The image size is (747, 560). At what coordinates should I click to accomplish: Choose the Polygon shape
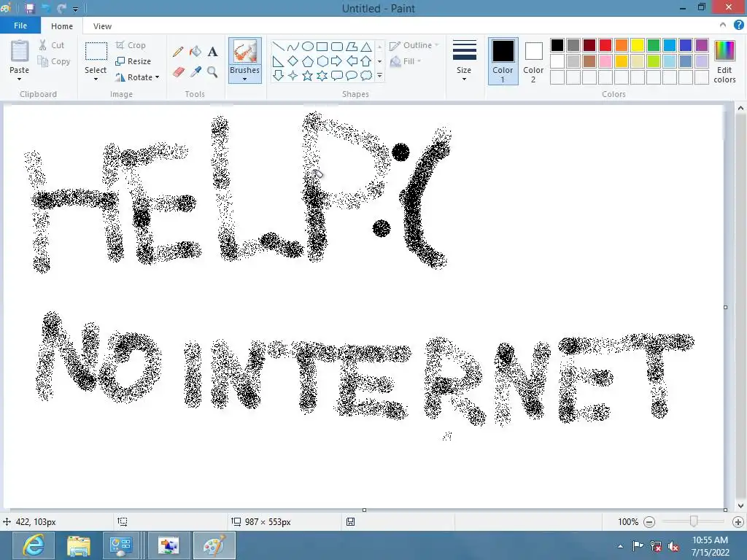coord(352,46)
